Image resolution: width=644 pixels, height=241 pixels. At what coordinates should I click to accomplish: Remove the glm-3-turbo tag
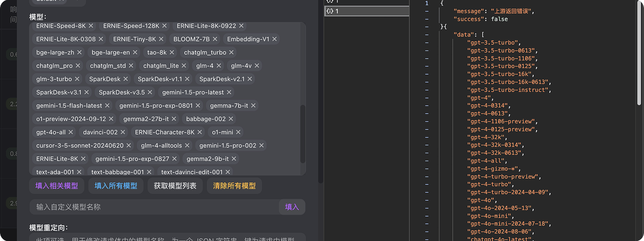point(77,79)
